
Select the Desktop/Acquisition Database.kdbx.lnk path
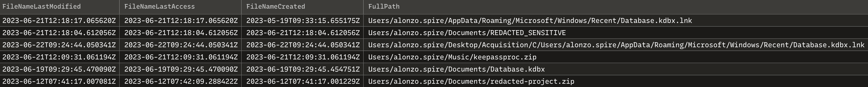(616, 45)
